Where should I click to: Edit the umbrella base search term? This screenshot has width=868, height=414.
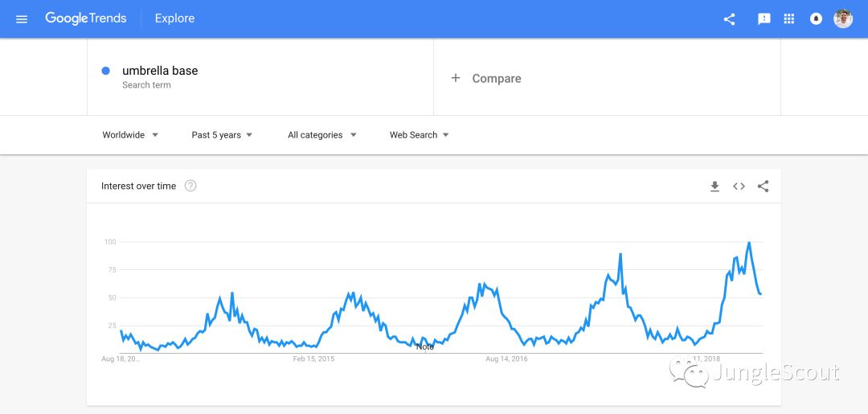click(x=160, y=71)
